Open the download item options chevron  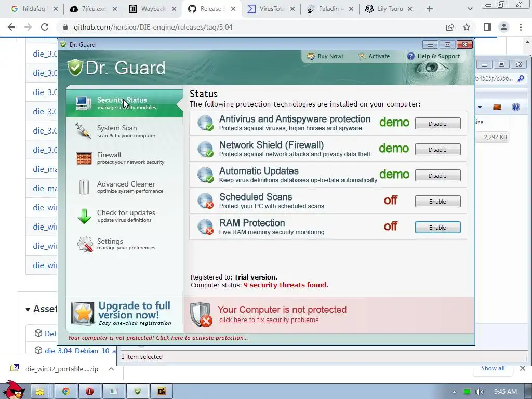111,369
